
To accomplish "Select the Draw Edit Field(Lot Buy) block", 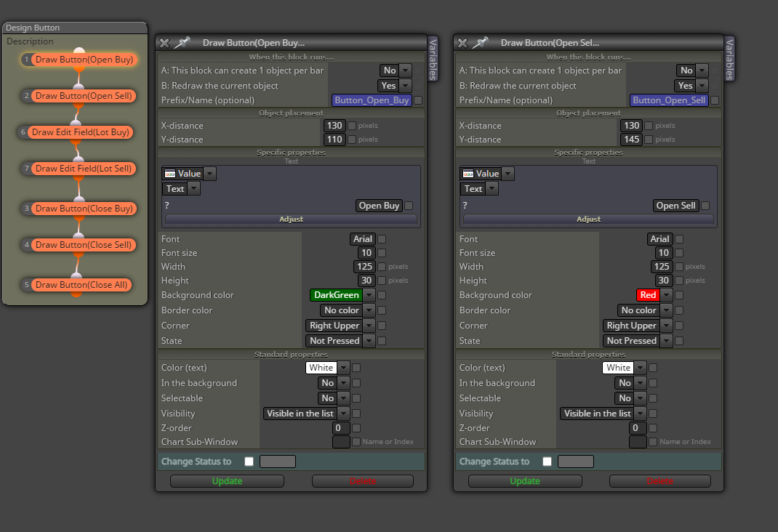I will pos(81,132).
